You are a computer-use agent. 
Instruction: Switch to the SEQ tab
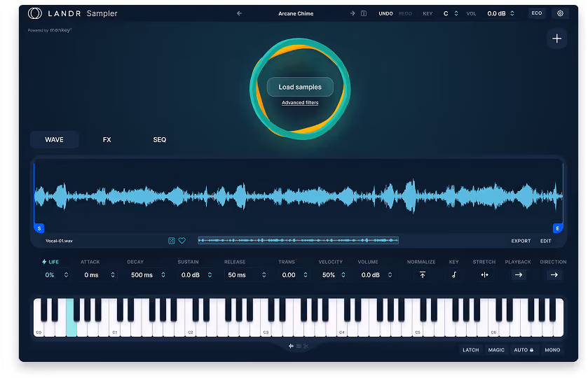click(159, 140)
